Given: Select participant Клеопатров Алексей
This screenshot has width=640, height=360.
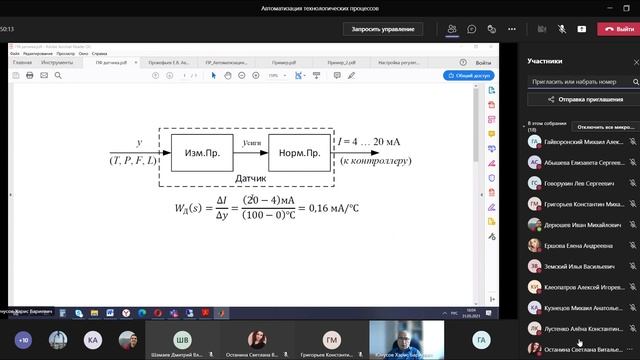Looking at the screenshot, I should click(584, 287).
